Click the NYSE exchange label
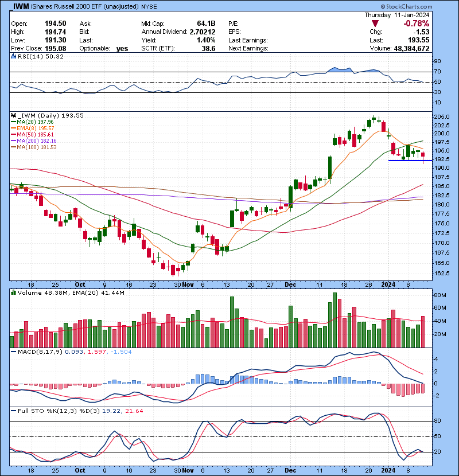 [x=149, y=7]
